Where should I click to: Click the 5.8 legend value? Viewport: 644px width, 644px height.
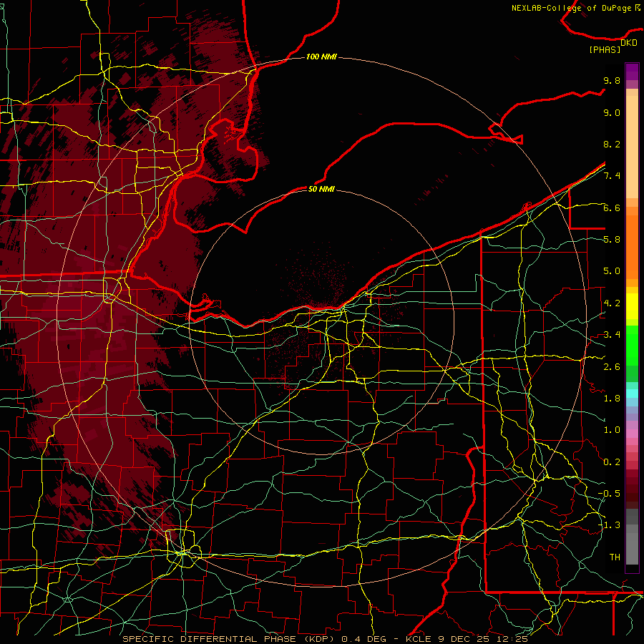(x=612, y=240)
